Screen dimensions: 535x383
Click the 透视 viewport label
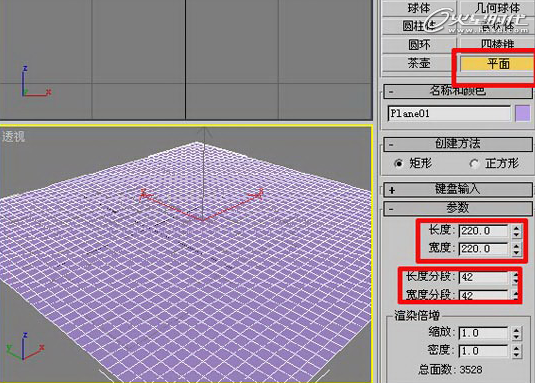point(13,136)
